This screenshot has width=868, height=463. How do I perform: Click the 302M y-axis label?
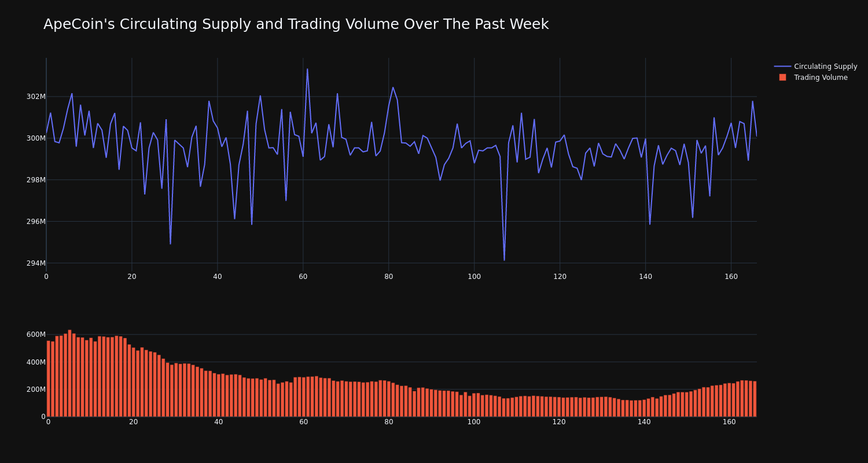(x=36, y=97)
